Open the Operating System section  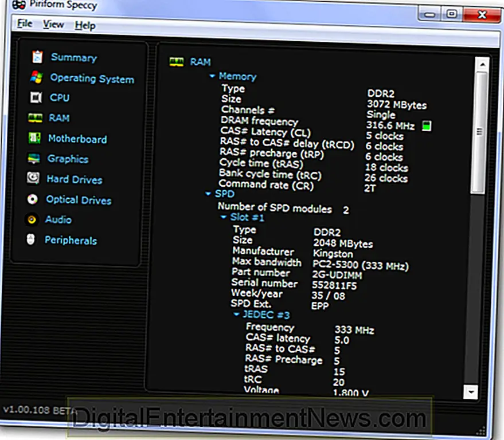pos(92,78)
